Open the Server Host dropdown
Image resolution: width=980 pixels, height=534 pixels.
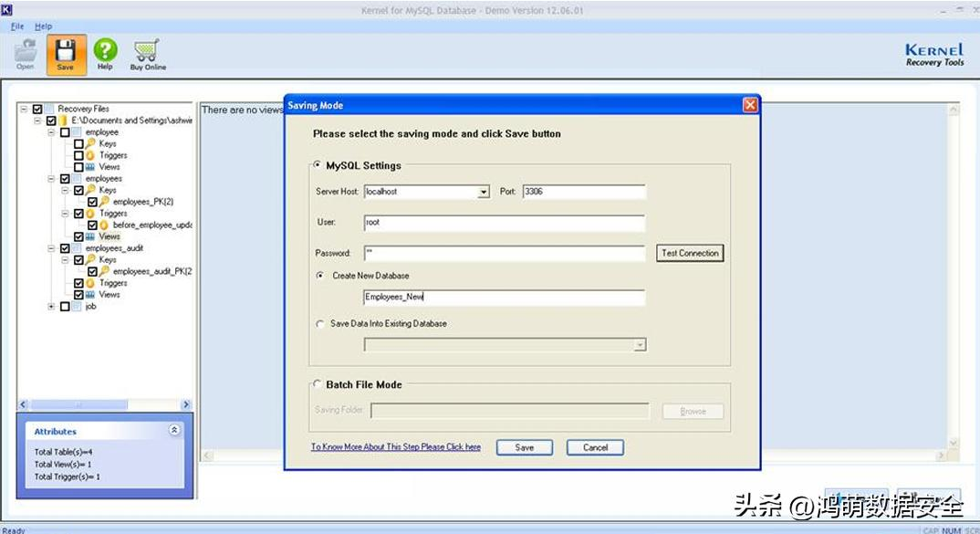coord(483,192)
